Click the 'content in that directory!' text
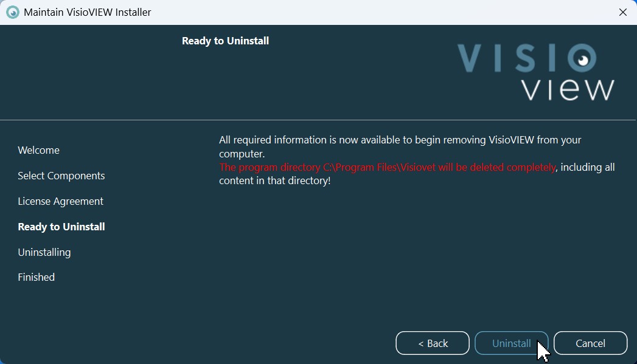 (274, 180)
